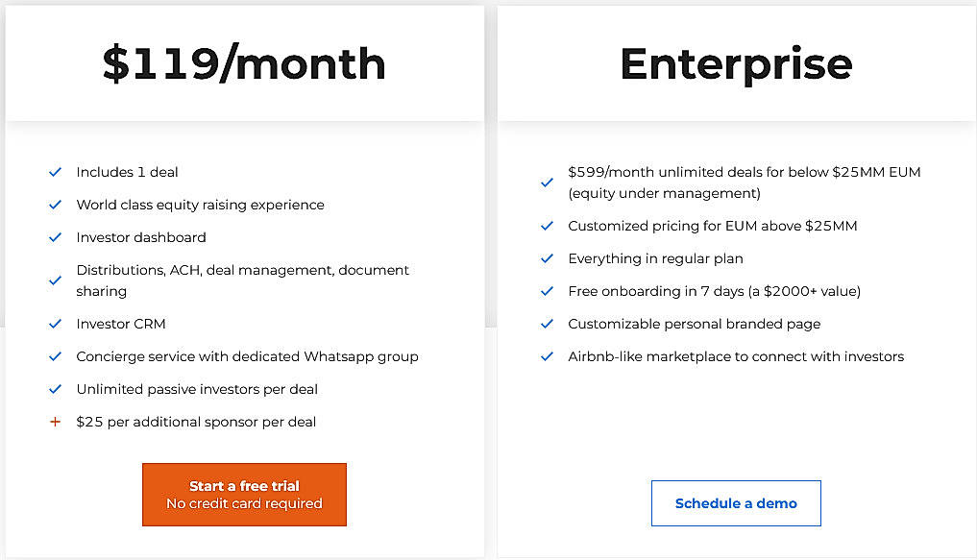Select the checkmark beside "Customizable personal branded page"

548,324
